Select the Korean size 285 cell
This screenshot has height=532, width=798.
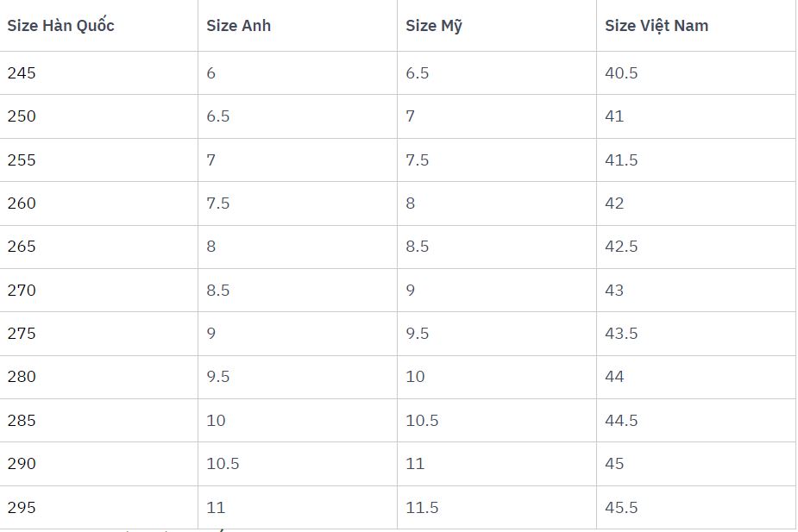tap(22, 421)
